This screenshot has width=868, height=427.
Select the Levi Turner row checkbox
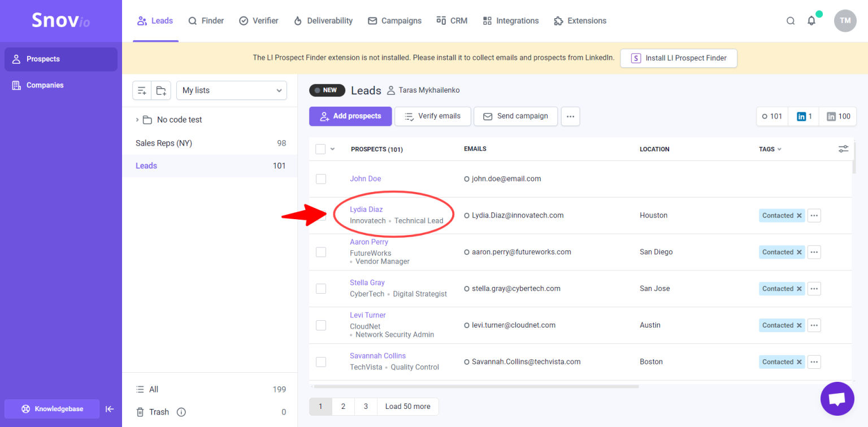(320, 325)
